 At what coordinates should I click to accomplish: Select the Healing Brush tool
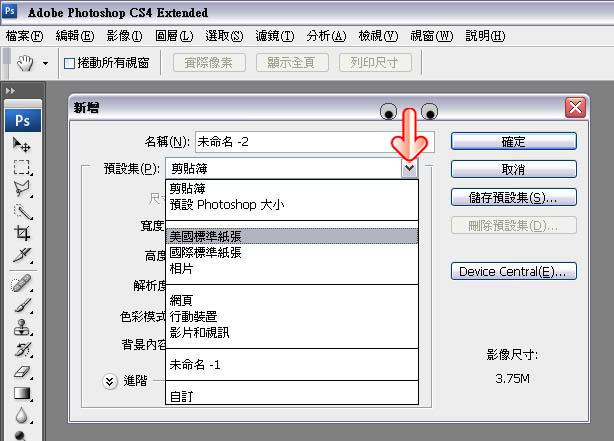tap(22, 283)
